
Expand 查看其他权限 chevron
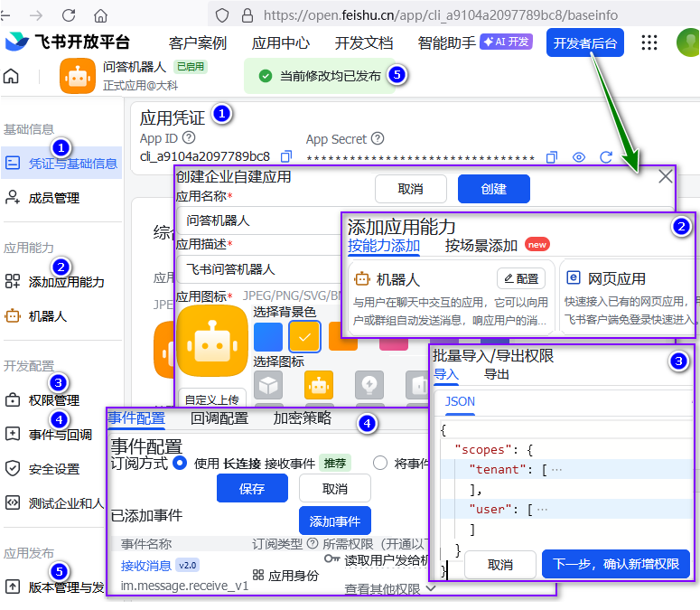[431, 588]
